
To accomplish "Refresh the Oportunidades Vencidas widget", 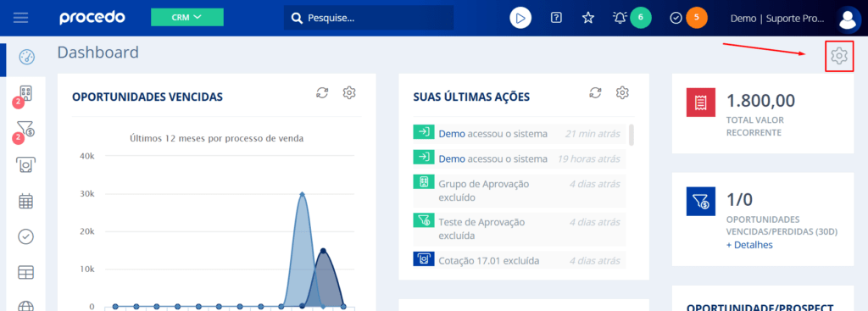I will (322, 92).
